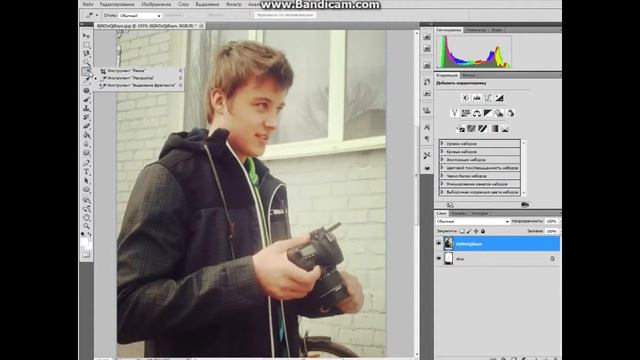The width and height of the screenshot is (640, 360).
Task: Add a Threshold adjustment
Action: (483, 129)
